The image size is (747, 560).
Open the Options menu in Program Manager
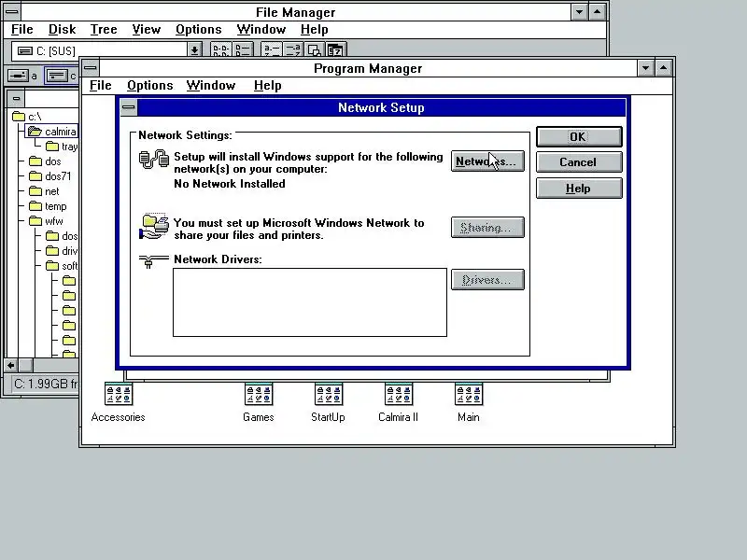click(150, 85)
